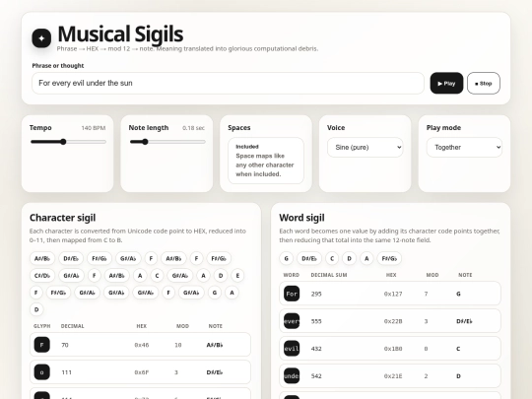This screenshot has height=399, width=532.
Task: Select the C#/D♭ chip in Character sigil
Action: (42, 276)
